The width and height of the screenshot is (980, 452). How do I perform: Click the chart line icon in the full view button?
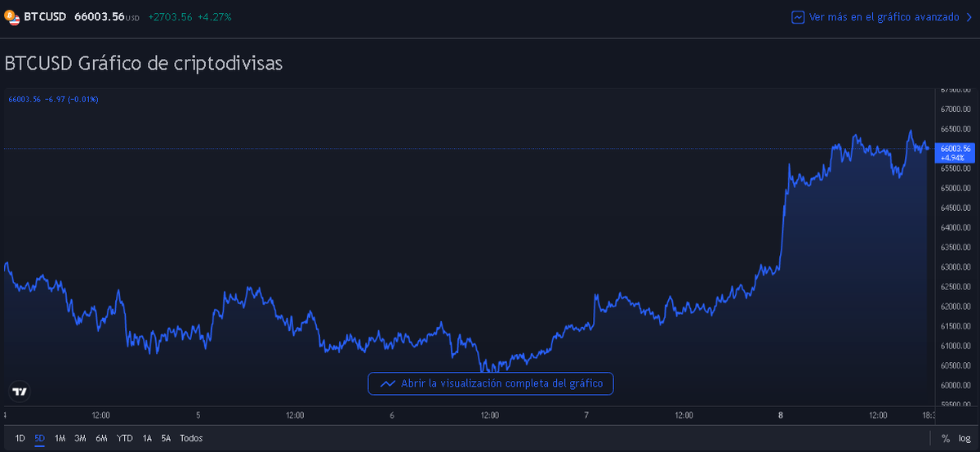(x=387, y=383)
